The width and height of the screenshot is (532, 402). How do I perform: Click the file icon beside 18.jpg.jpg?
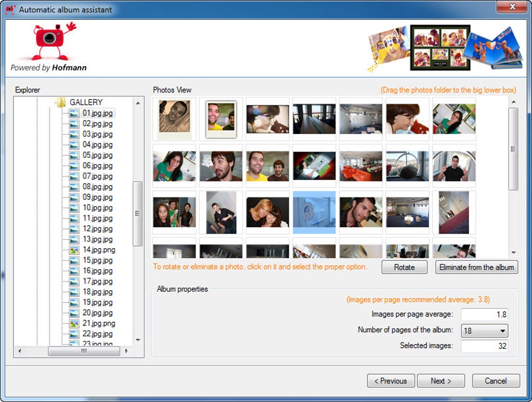[x=74, y=292]
